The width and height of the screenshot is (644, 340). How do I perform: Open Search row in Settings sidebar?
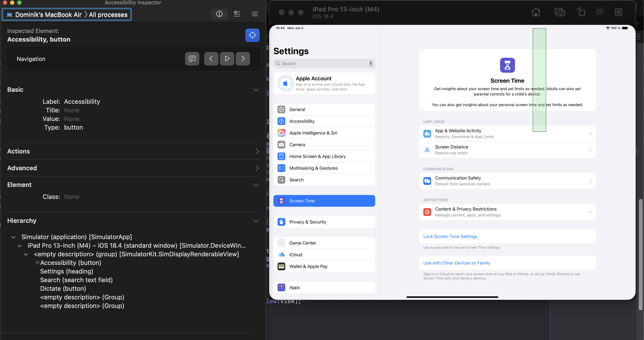coord(324,180)
